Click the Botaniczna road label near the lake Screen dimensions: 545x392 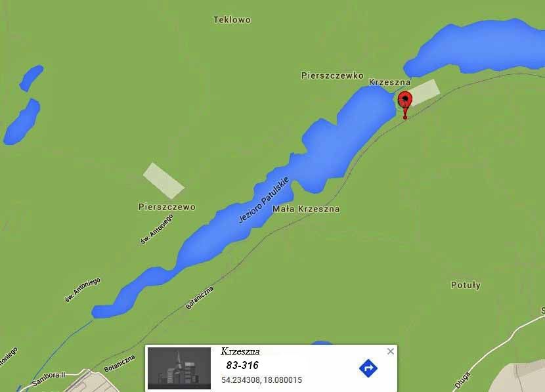pyautogui.click(x=200, y=298)
